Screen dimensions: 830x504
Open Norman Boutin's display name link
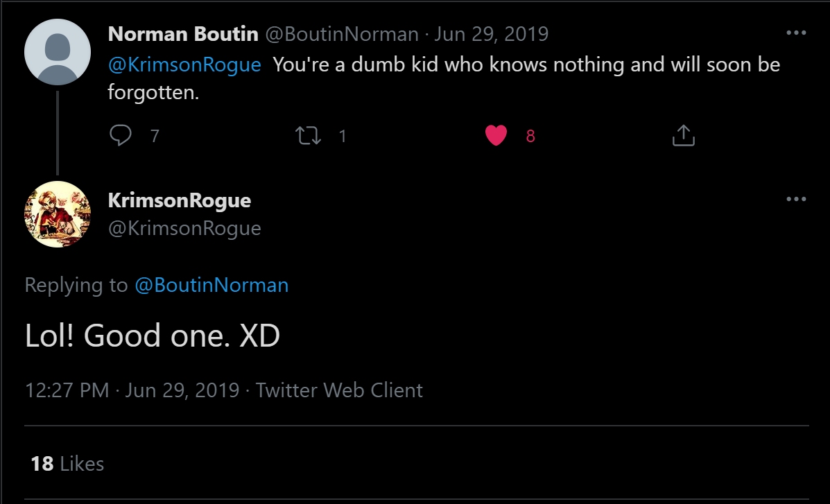click(x=183, y=34)
